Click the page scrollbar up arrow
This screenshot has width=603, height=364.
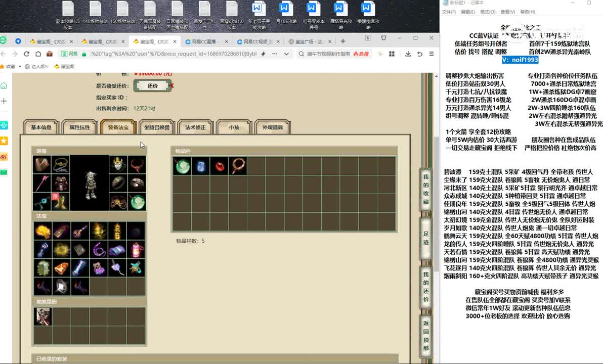436,76
